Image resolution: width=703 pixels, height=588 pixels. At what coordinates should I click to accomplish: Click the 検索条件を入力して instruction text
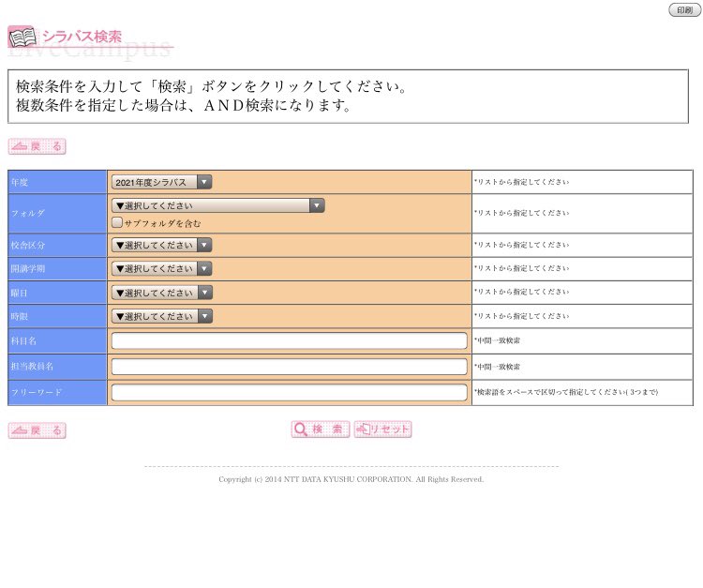[211, 86]
